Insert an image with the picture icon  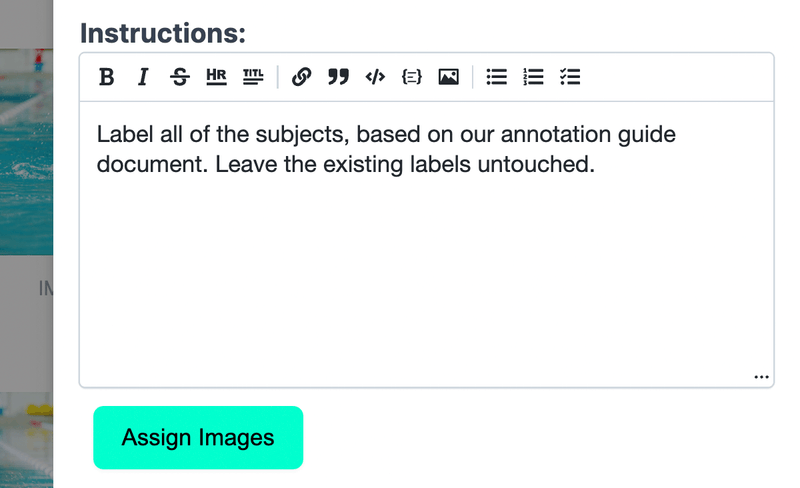point(448,77)
